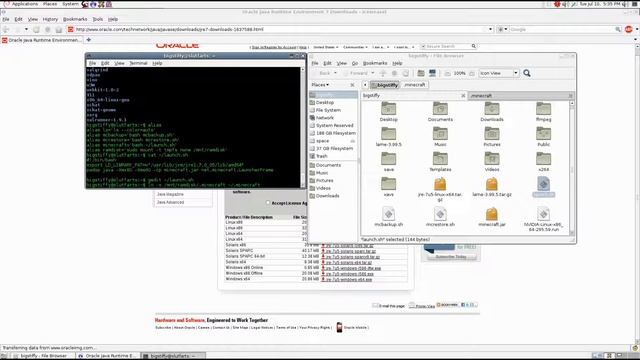
Task: Open the Firefox History menu
Action: click(x=50, y=19)
